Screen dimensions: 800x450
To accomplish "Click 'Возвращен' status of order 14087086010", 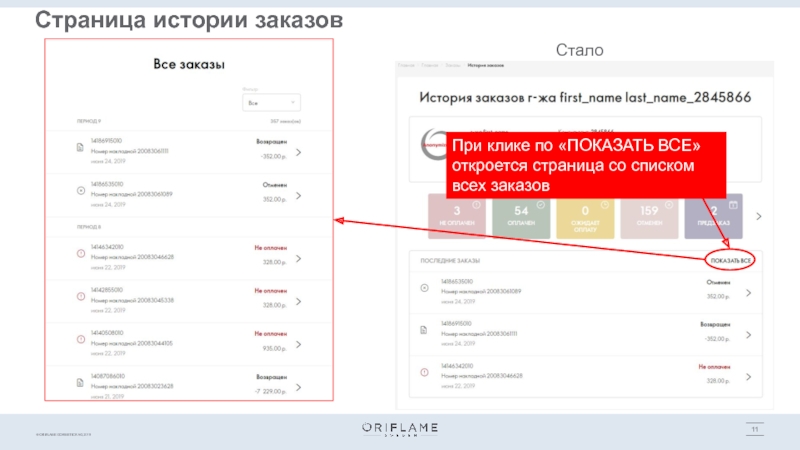I will pos(271,377).
